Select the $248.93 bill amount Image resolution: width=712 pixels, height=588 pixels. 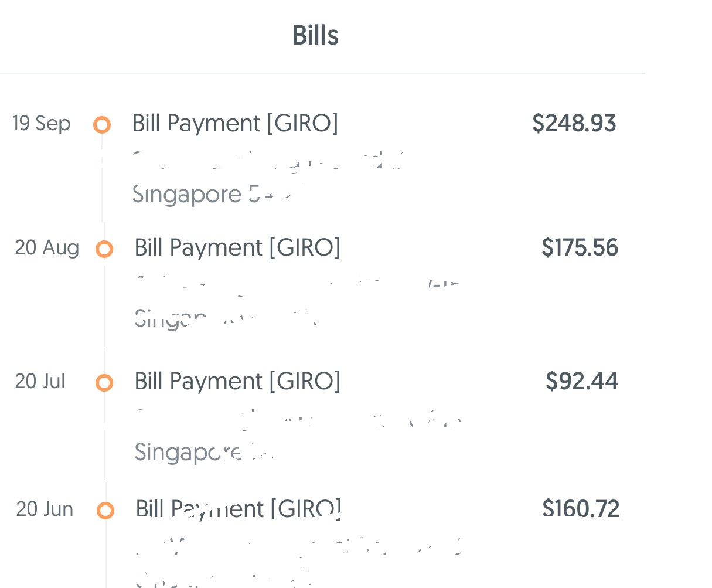tap(574, 124)
